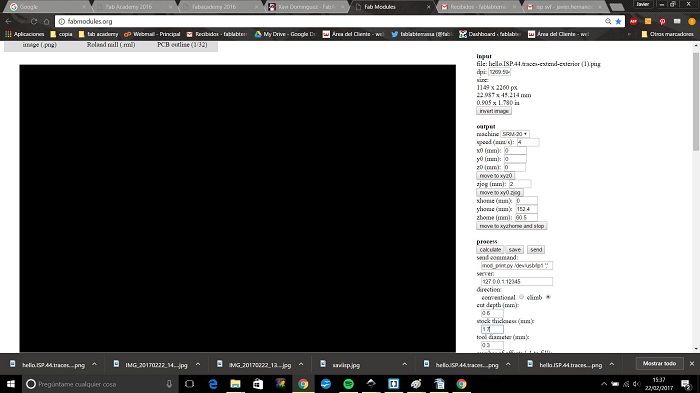Switch to the Fabacademy 2016 tab
700x393 pixels.
click(219, 7)
